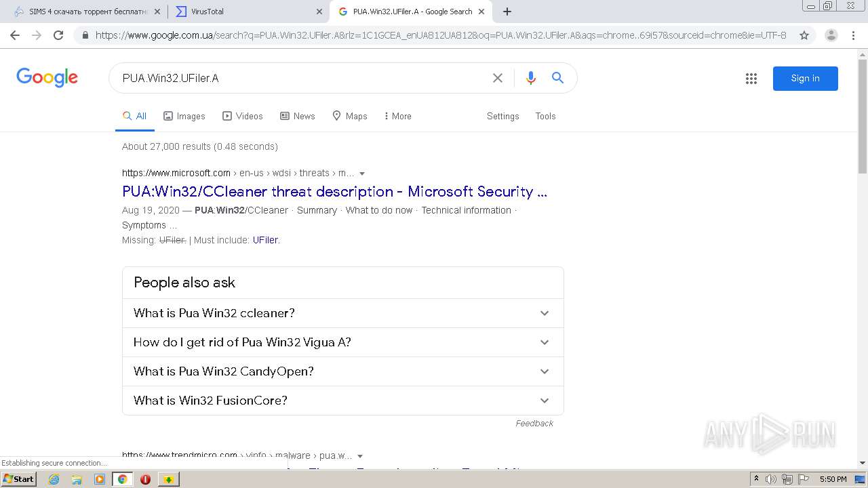This screenshot has width=868, height=488.
Task: Submit search with magnifier icon
Action: (557, 78)
